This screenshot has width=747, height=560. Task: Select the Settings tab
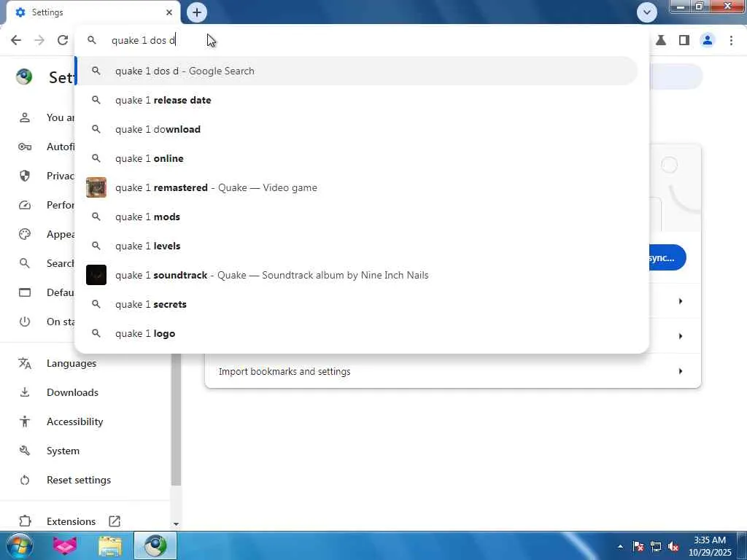click(x=93, y=12)
